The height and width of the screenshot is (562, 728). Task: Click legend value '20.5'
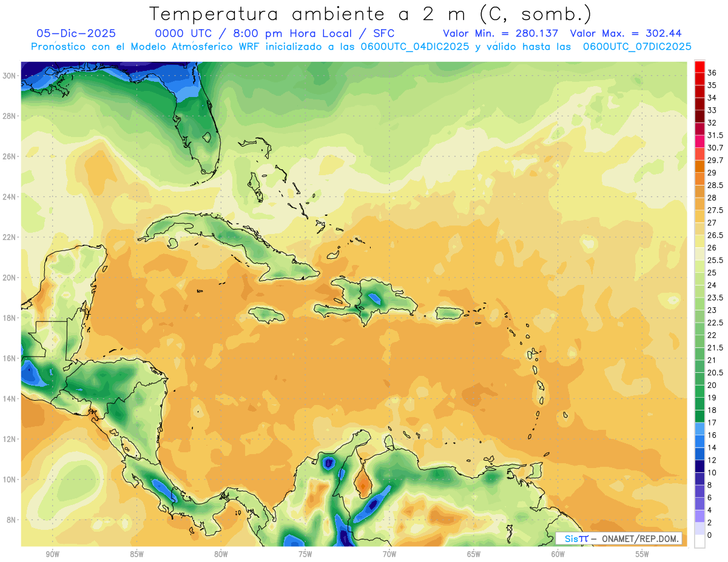pyautogui.click(x=715, y=372)
